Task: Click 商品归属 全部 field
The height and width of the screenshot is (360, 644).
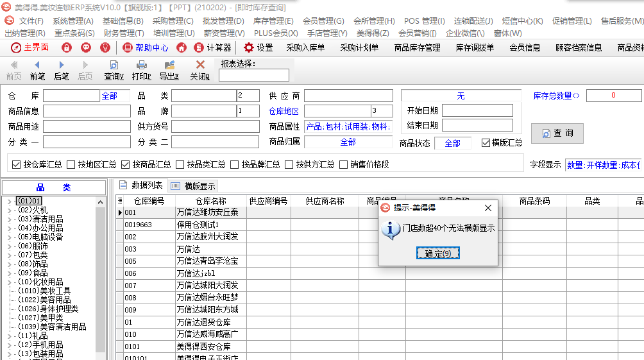Action: [x=348, y=142]
